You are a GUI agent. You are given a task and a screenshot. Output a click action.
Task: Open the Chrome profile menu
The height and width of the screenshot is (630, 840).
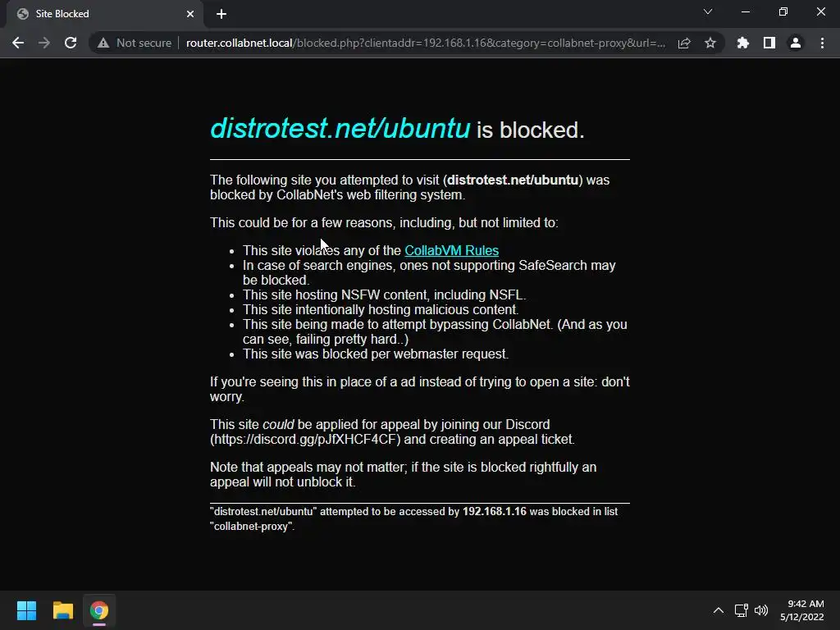[796, 43]
